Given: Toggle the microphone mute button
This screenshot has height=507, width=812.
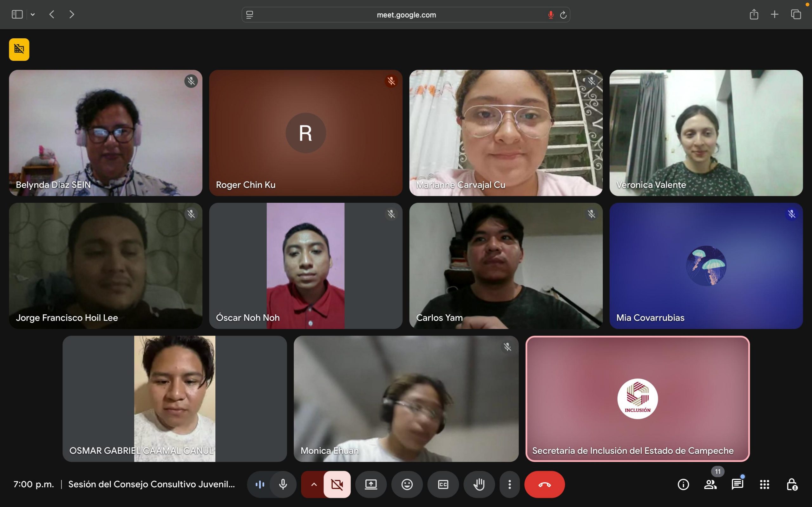Looking at the screenshot, I should [283, 484].
